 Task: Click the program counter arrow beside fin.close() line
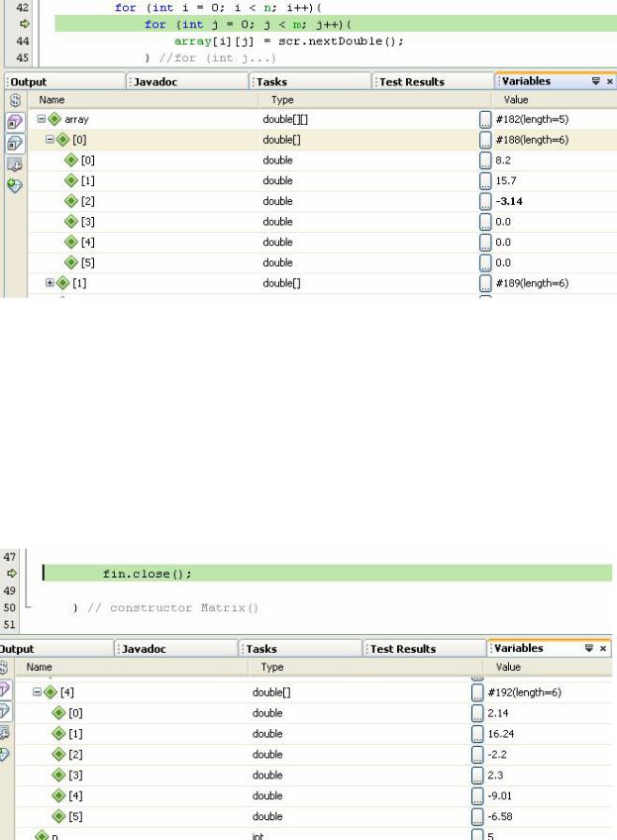11,574
